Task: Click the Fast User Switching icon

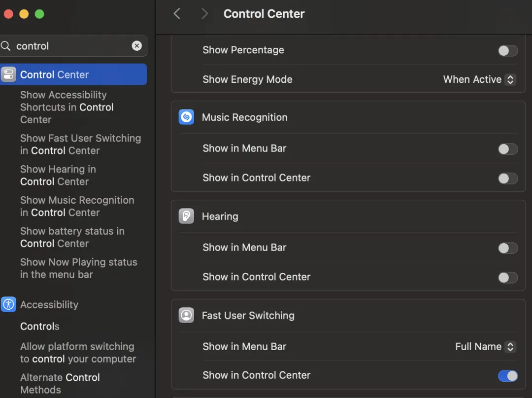Action: coord(186,315)
